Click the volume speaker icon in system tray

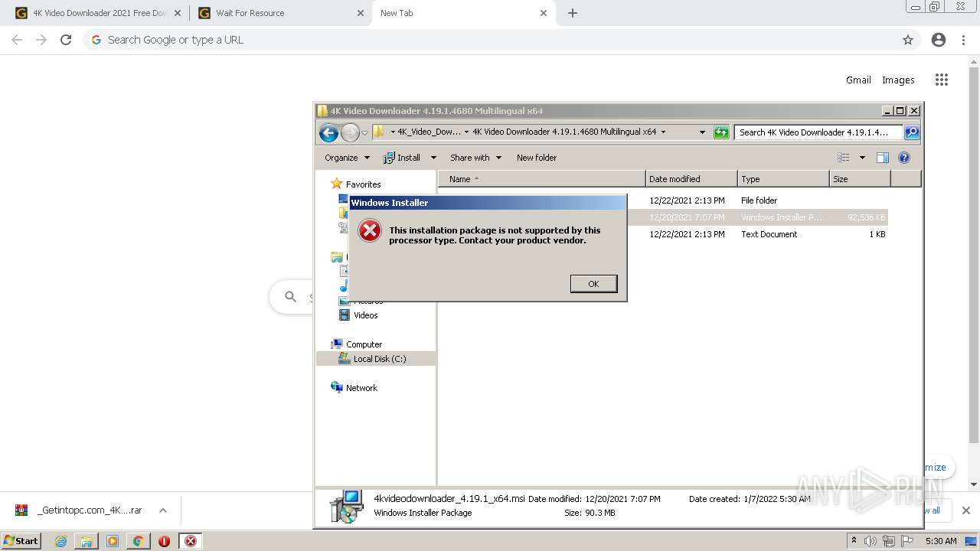point(871,541)
